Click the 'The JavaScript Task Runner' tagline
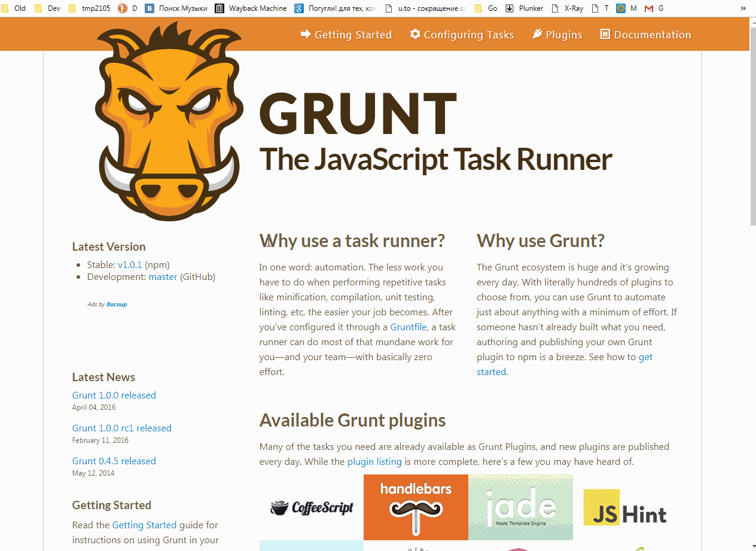Screen dimensions: 756x551 [436, 159]
